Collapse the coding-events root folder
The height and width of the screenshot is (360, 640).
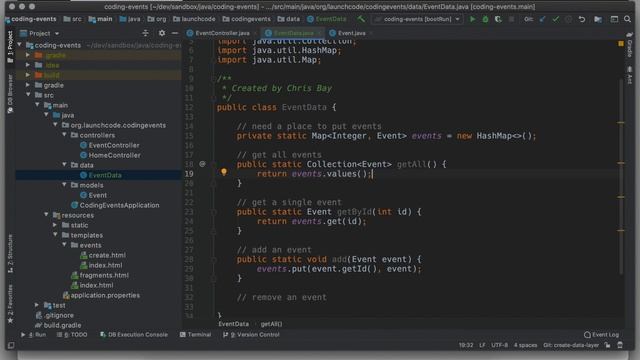[19, 45]
